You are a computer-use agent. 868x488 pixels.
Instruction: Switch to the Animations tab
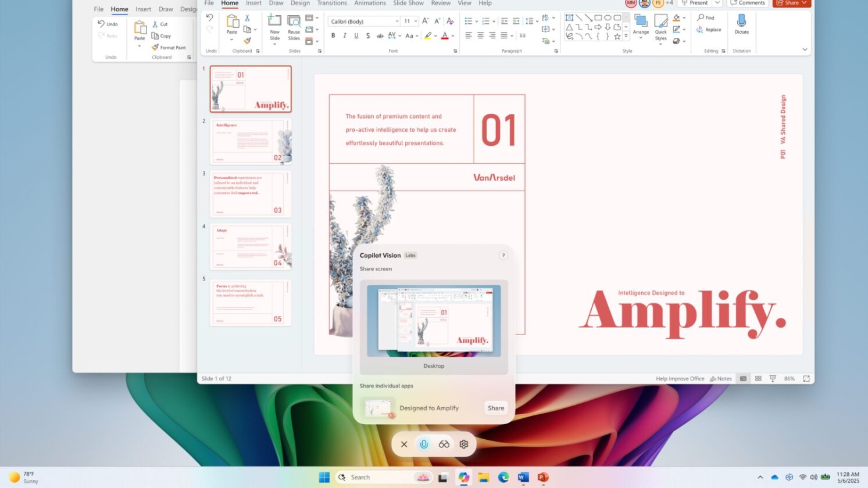click(370, 3)
